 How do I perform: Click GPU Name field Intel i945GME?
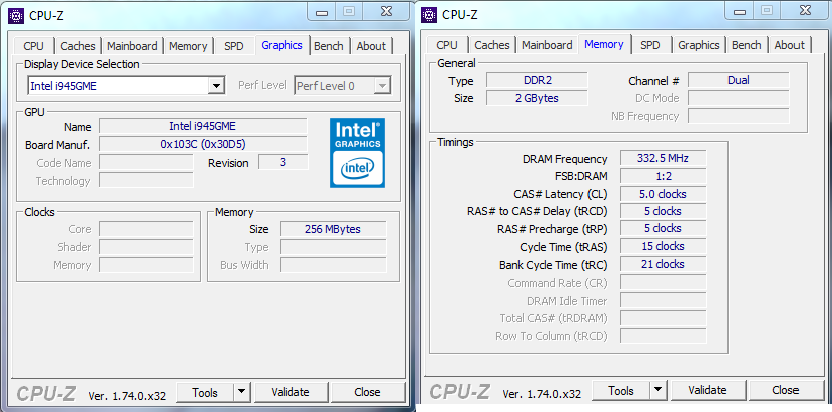pos(203,126)
